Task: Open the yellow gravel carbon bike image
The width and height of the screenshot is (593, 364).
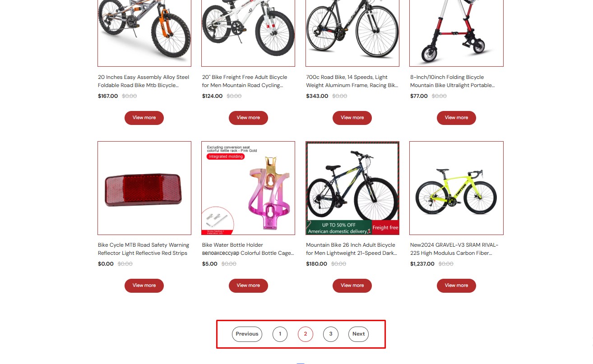Action: coord(456,188)
